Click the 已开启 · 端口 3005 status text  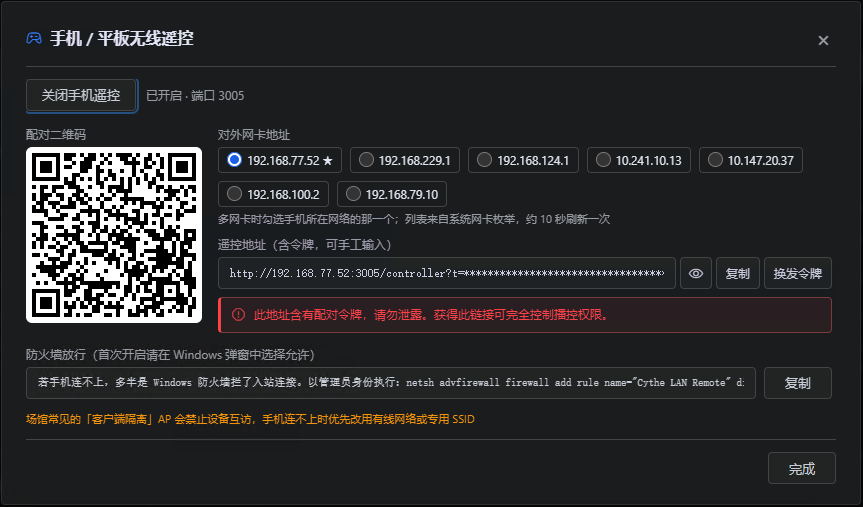pyautogui.click(x=195, y=96)
